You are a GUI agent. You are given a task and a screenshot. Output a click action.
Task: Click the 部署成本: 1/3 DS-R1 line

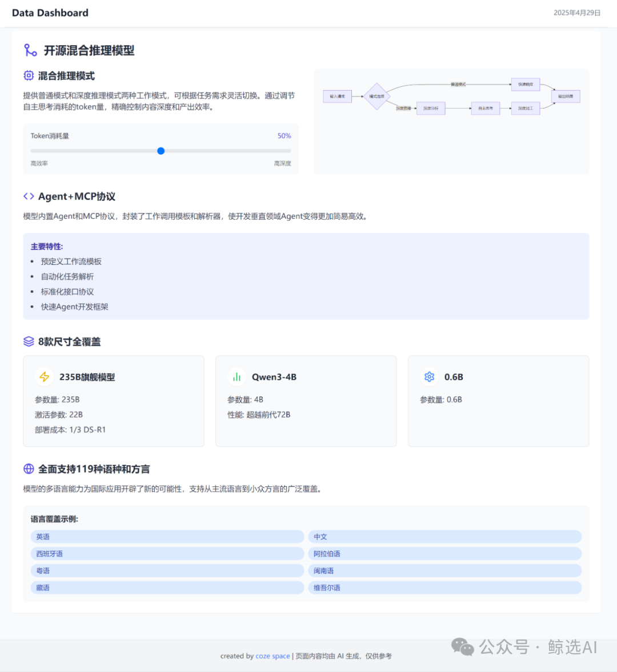(x=70, y=429)
